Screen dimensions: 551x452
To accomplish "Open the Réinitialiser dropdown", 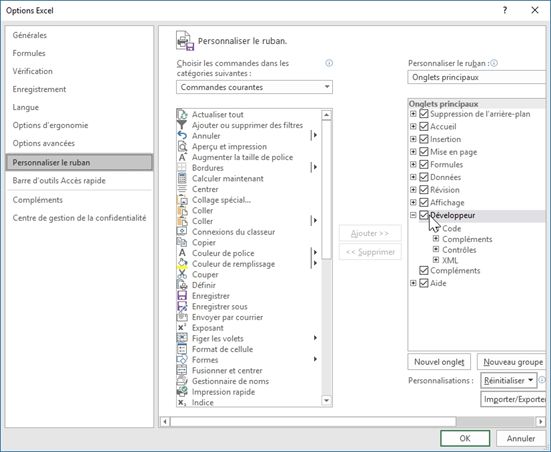I will [508, 381].
